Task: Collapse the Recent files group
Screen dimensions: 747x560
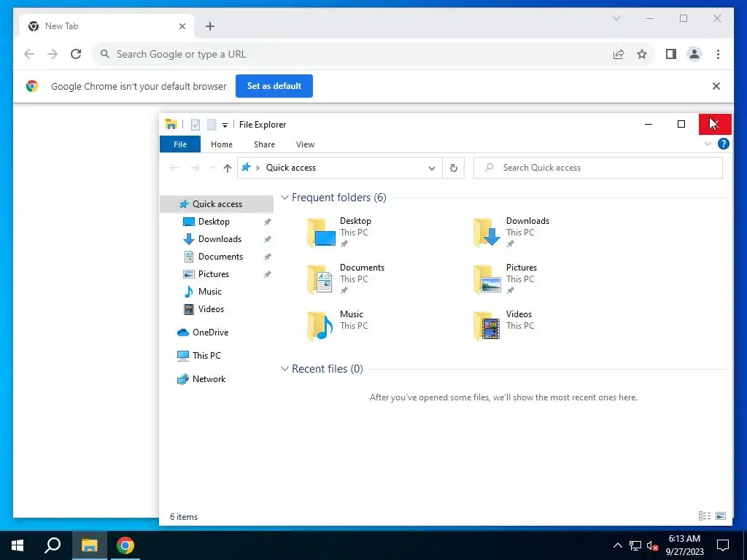Action: click(285, 368)
